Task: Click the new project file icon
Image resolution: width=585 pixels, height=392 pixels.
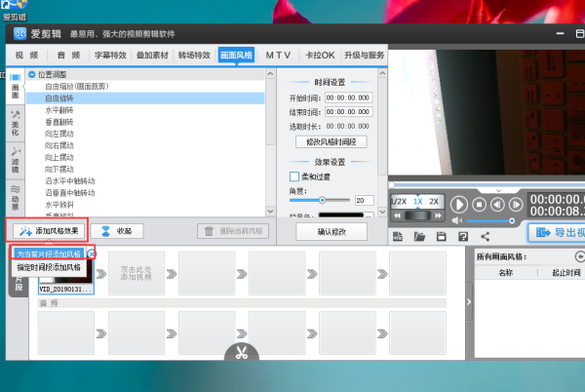Action: pos(398,236)
